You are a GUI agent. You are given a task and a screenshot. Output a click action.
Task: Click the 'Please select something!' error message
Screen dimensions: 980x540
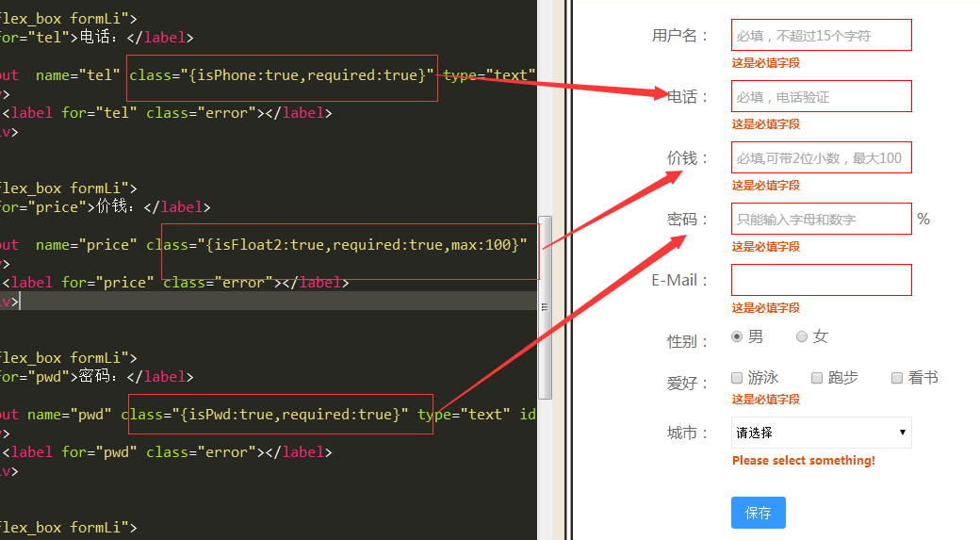click(x=804, y=461)
